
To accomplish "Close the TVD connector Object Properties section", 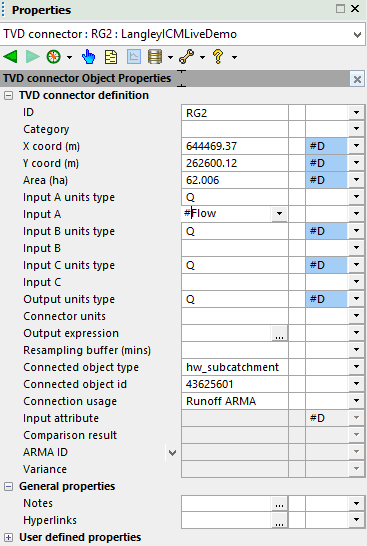I will (x=357, y=79).
